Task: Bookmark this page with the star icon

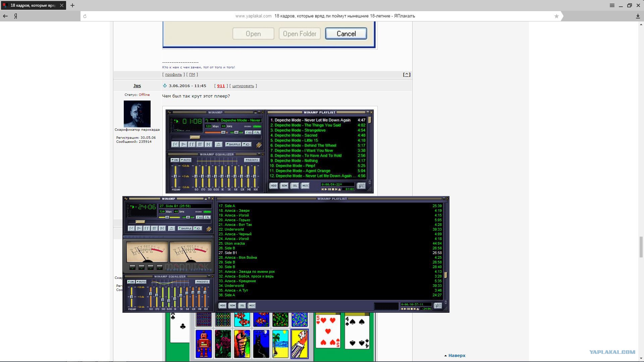Action: (556, 16)
